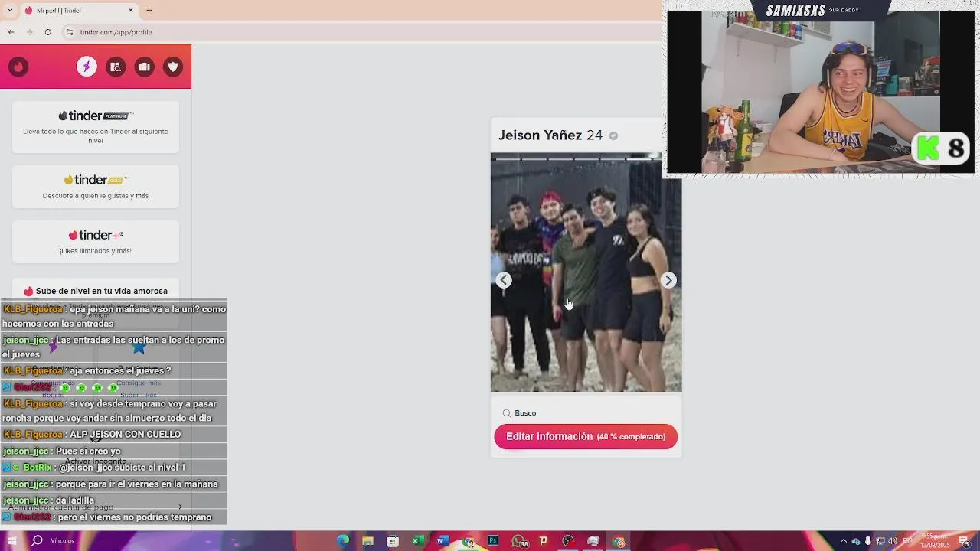Click the stream webcam overlay
The width and height of the screenshot is (980, 551).
coord(821,92)
